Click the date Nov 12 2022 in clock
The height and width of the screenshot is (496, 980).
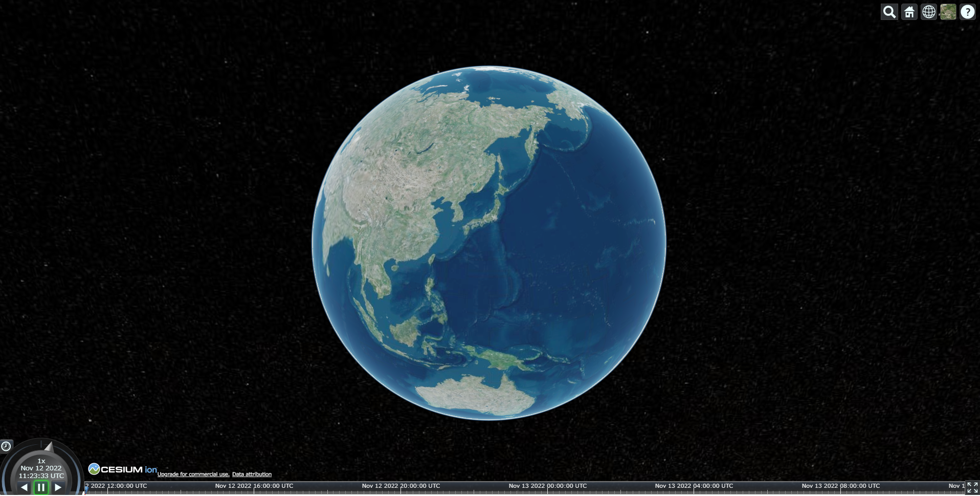41,468
